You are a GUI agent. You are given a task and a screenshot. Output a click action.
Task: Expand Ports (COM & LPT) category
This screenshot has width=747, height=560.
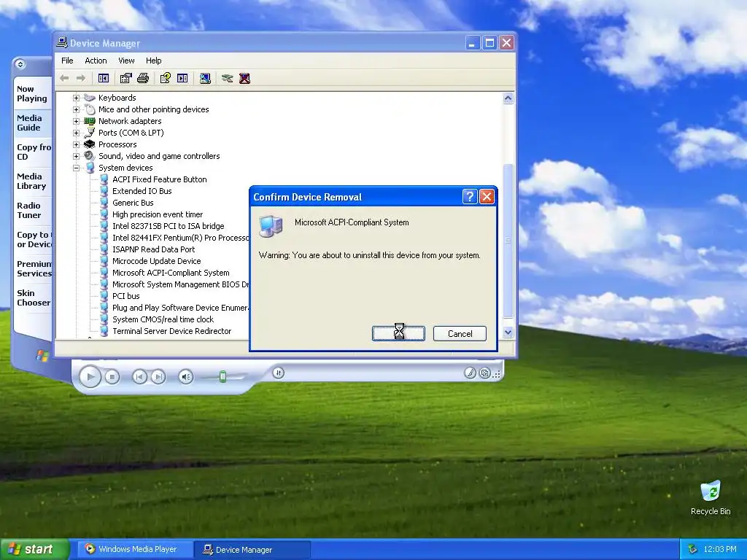pyautogui.click(x=76, y=133)
